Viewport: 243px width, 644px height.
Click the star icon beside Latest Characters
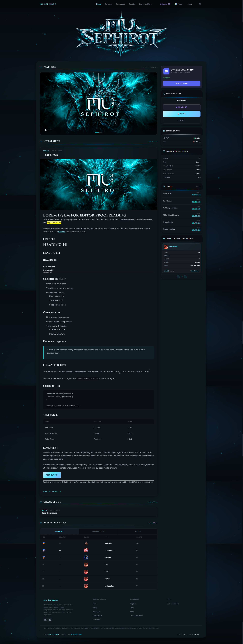tap(164, 239)
